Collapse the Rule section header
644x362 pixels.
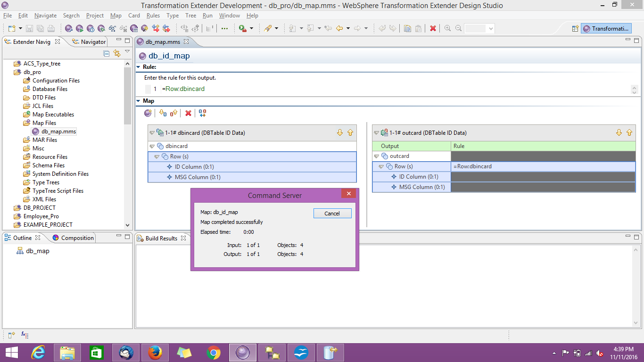click(x=138, y=66)
